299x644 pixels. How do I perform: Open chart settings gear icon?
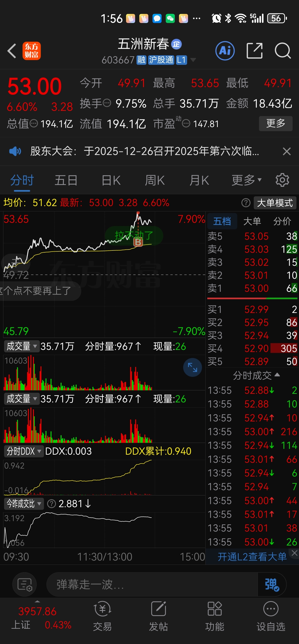coord(282,180)
